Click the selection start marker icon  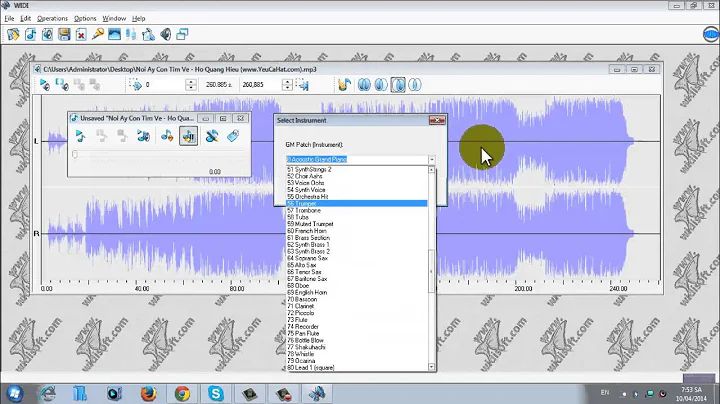point(136,84)
